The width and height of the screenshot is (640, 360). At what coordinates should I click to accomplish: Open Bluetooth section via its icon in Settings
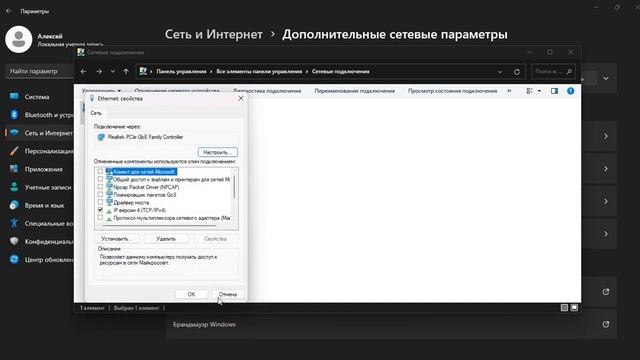click(14, 115)
